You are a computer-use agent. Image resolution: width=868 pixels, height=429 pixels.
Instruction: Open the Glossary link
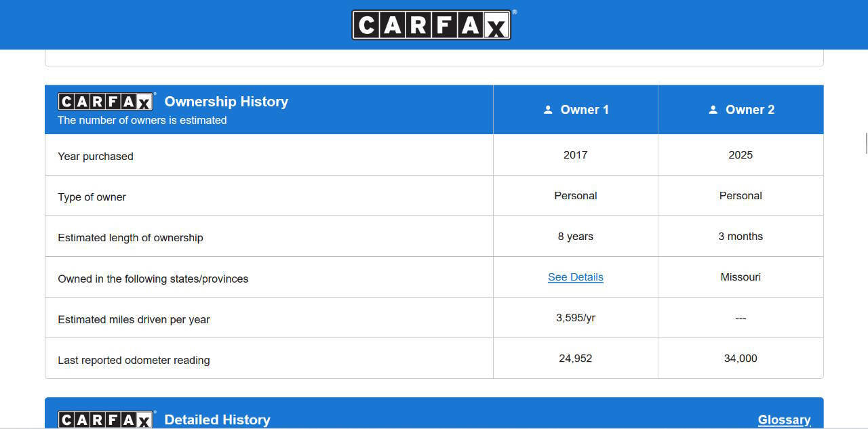(x=784, y=420)
